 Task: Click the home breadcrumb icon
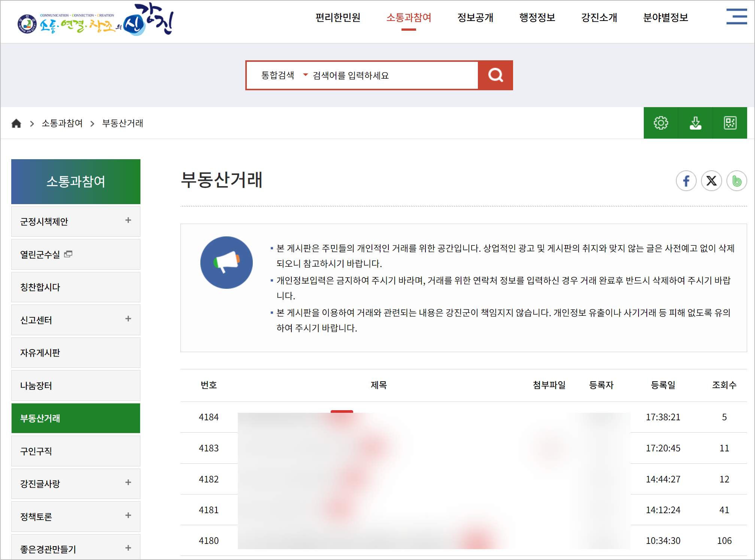[x=16, y=123]
